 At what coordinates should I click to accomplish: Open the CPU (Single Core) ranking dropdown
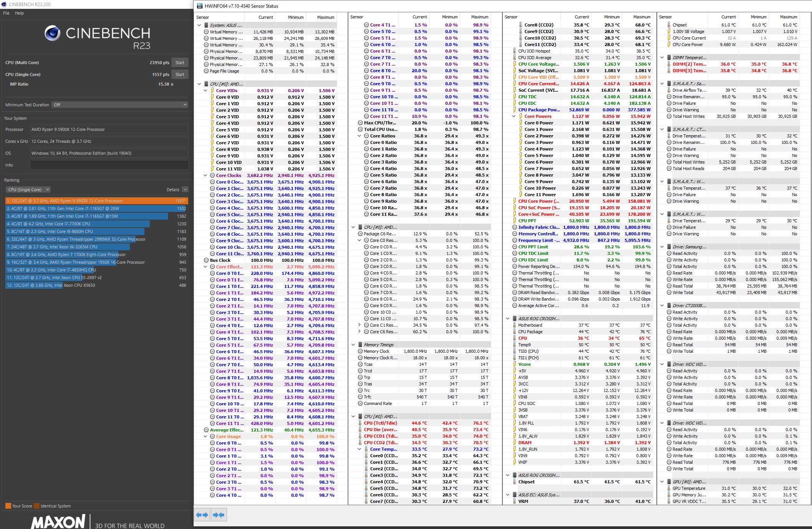point(28,190)
